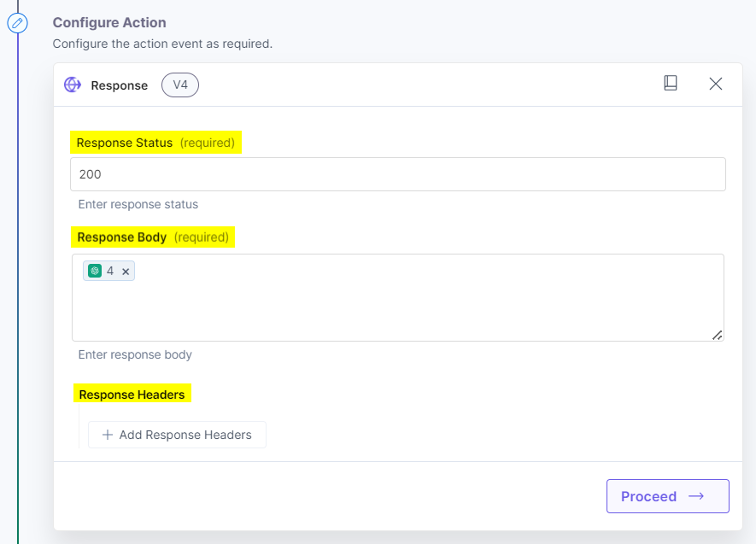
Task: Click the 'Enter response status' hint text
Action: (x=138, y=204)
